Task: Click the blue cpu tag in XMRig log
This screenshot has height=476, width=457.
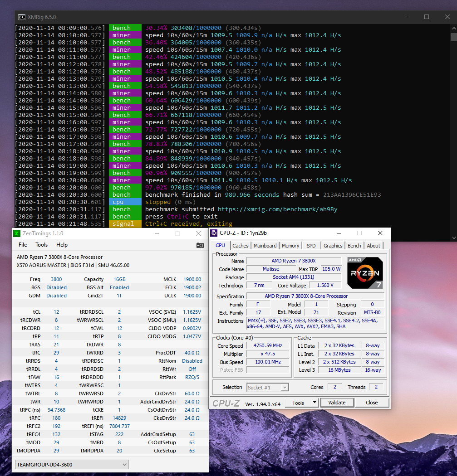Action: coord(125,202)
